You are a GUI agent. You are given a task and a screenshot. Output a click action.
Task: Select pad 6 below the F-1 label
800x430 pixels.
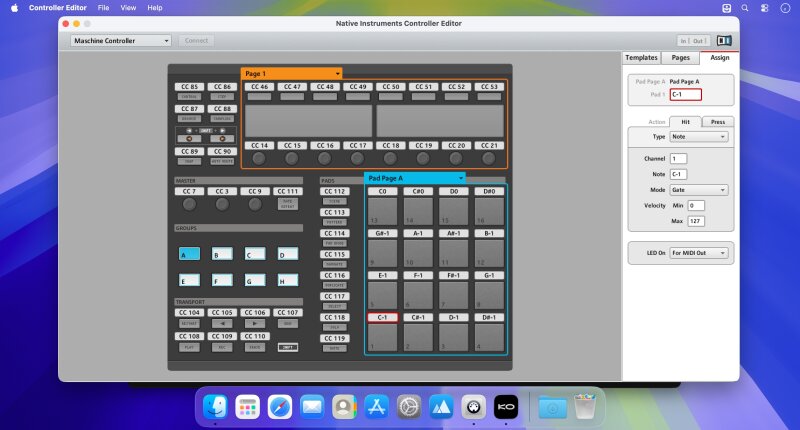(x=418, y=295)
